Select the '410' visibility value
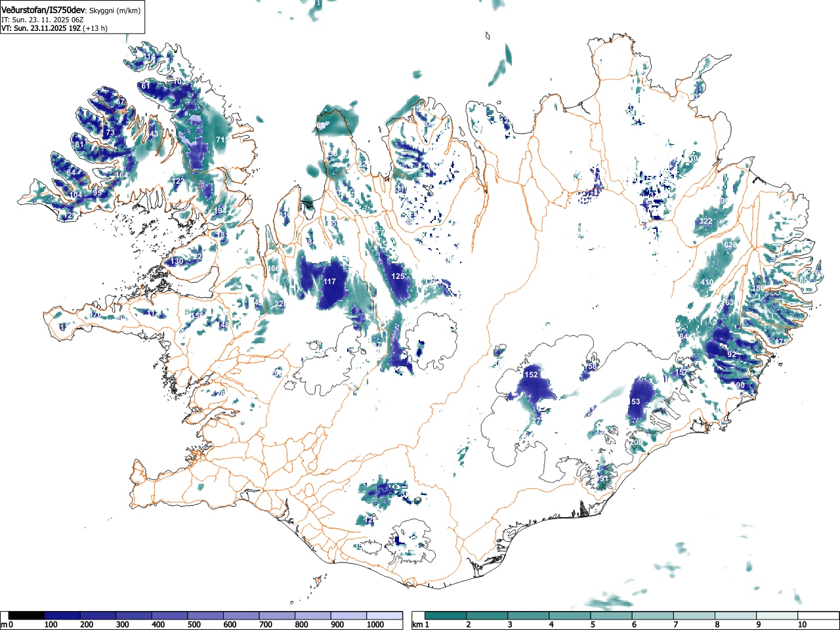The height and width of the screenshot is (630, 840). click(707, 282)
